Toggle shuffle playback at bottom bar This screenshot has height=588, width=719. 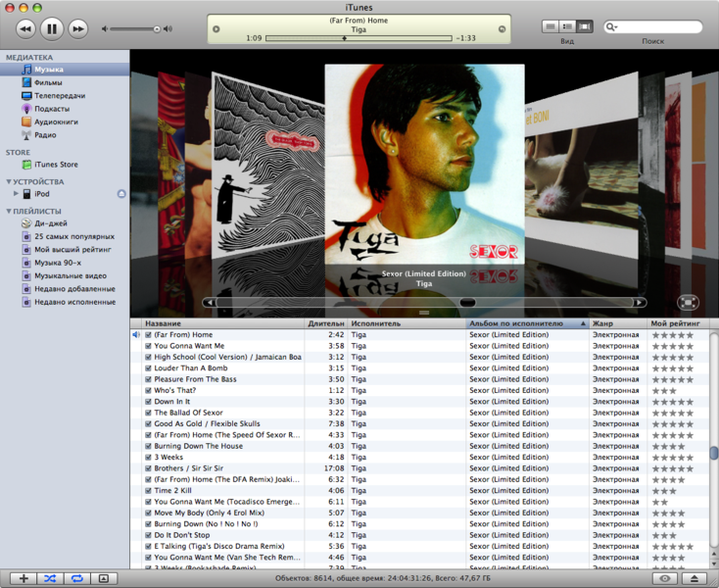50,578
